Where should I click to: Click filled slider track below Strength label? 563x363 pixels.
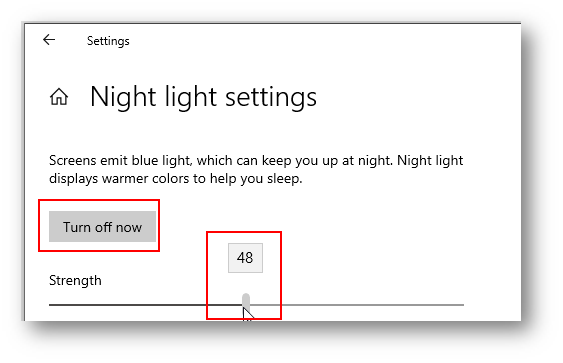point(145,305)
